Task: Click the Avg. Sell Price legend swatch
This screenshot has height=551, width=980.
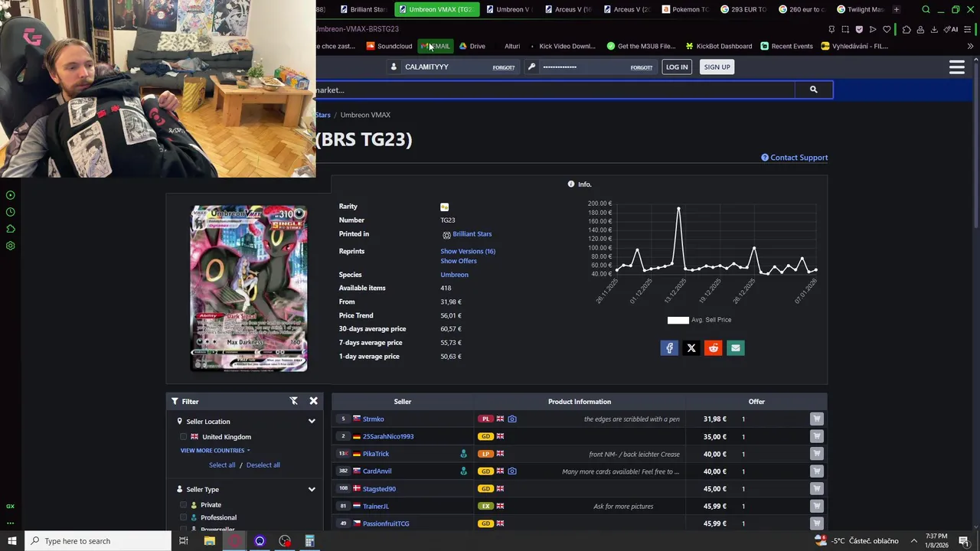Action: tap(678, 320)
